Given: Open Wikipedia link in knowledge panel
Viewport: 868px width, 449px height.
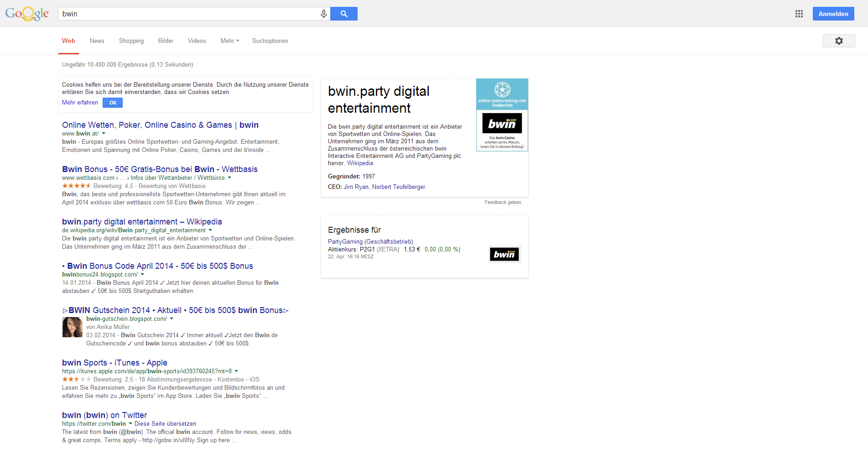Looking at the screenshot, I should [360, 163].
